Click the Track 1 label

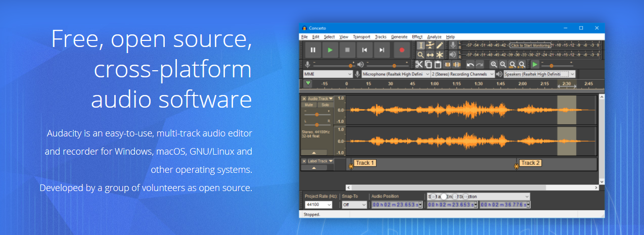click(x=364, y=163)
